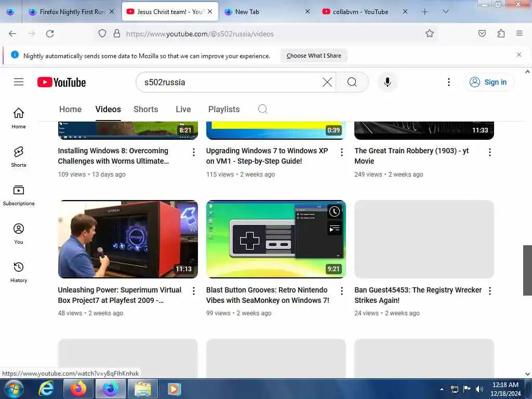Open Installing Windows 8 video title
This screenshot has height=399, width=532.
[x=113, y=156]
